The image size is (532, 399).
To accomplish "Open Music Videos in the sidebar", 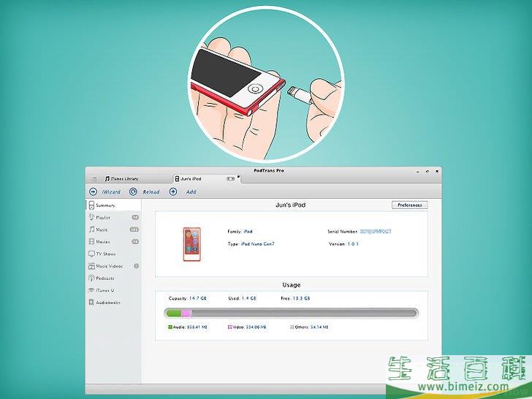I will tap(113, 266).
